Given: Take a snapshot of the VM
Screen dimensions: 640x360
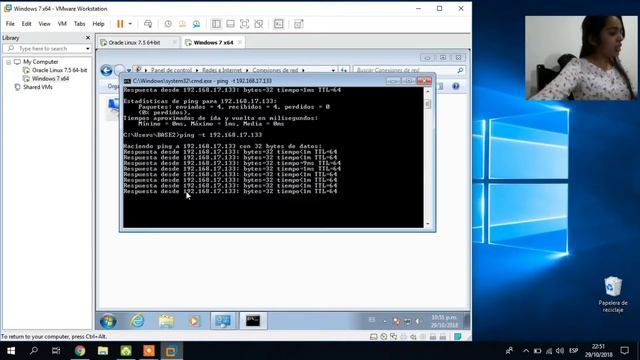Looking at the screenshot, I should coord(168,24).
